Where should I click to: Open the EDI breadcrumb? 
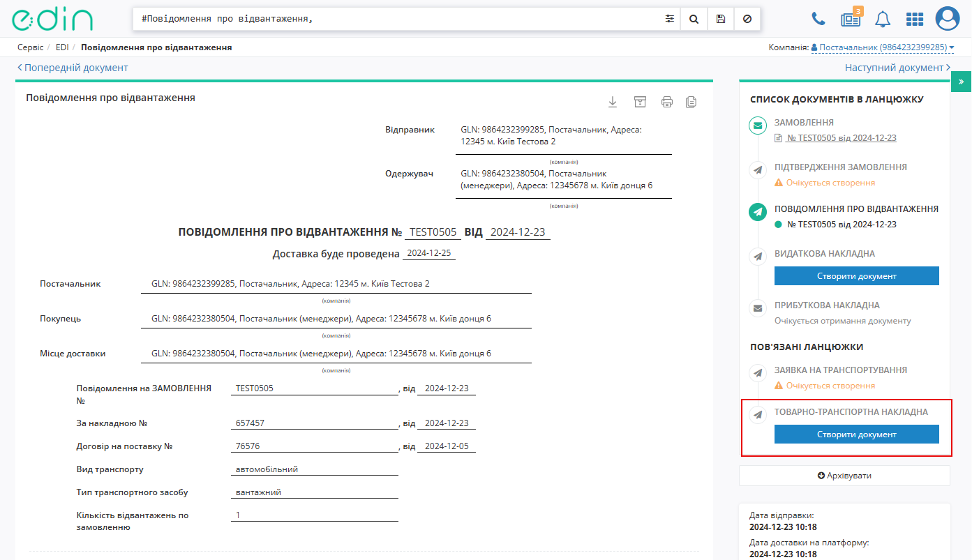[x=62, y=47]
